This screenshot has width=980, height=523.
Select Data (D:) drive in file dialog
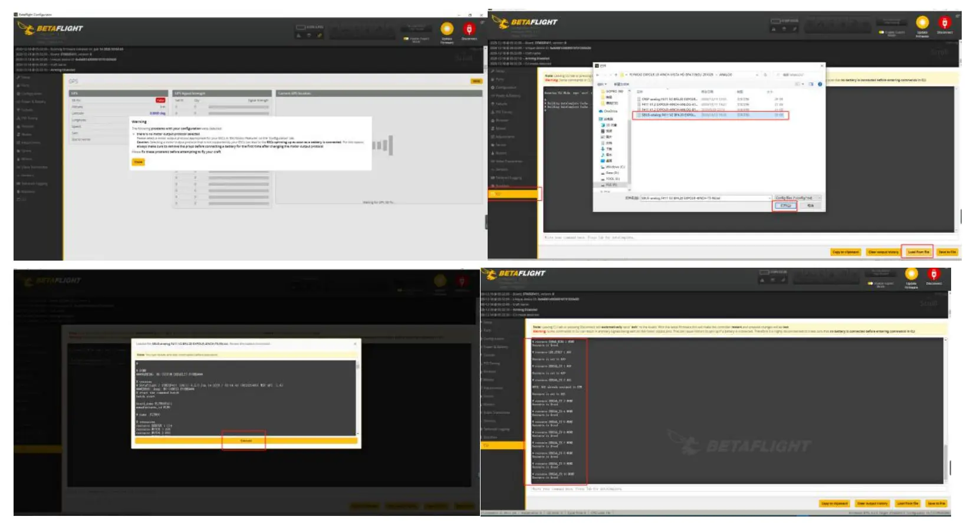point(611,173)
